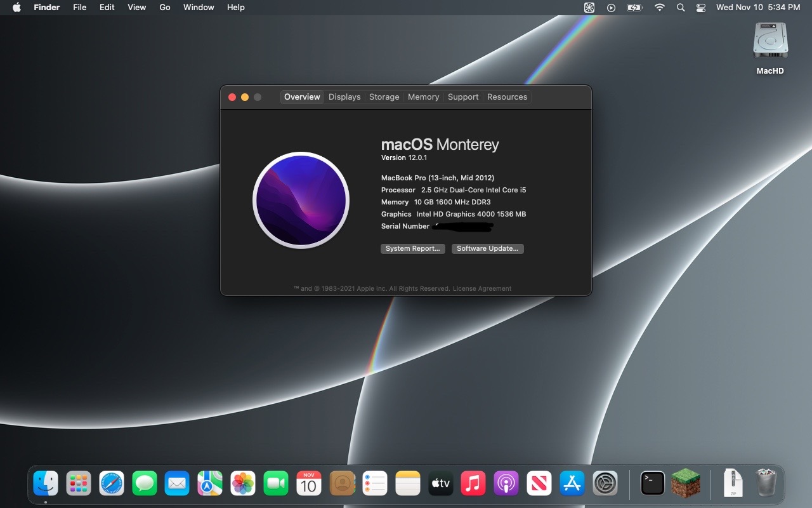The height and width of the screenshot is (508, 812).
Task: Show battery status menu
Action: 634,8
